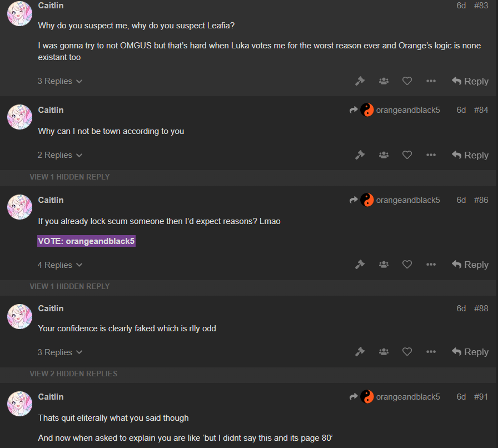
Task: Click the group users icon on post #84
Action: click(x=384, y=155)
